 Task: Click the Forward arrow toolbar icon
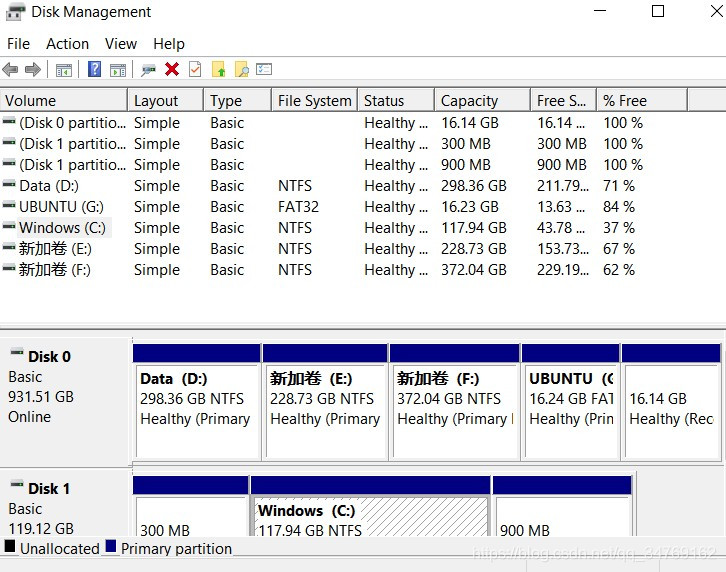tap(33, 70)
